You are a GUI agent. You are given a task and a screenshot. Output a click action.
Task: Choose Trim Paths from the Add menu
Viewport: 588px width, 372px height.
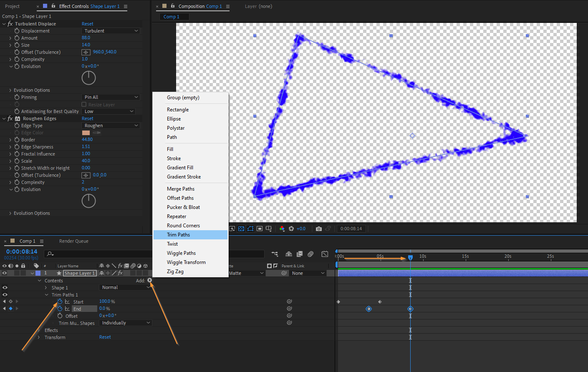pos(178,235)
